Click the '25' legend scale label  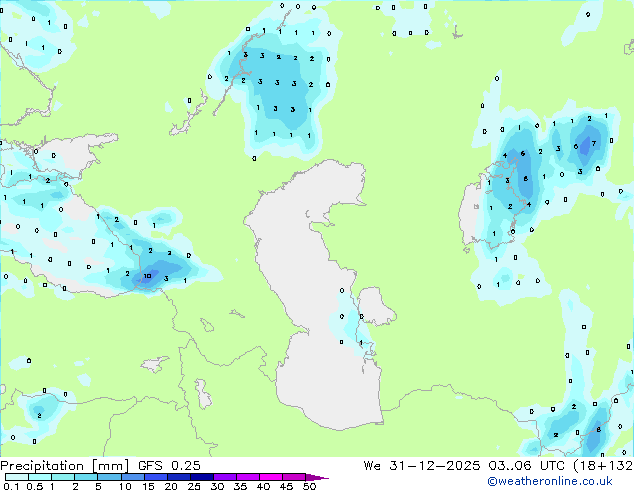click(194, 486)
